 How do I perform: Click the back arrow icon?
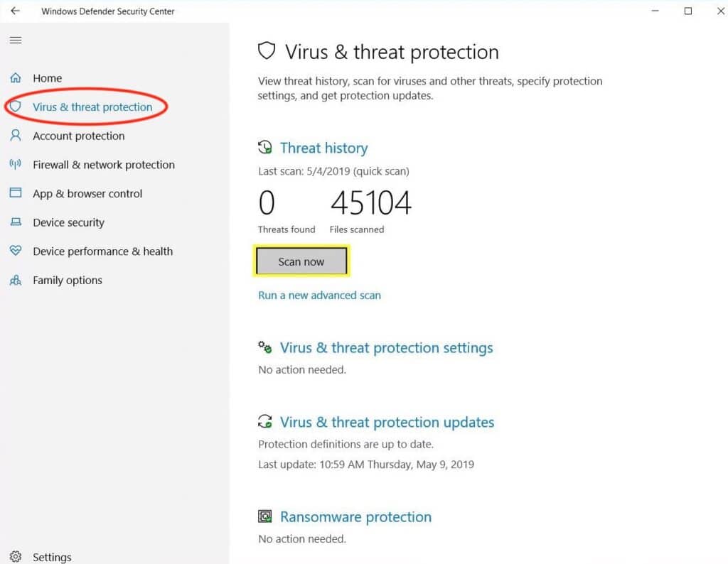tap(16, 11)
